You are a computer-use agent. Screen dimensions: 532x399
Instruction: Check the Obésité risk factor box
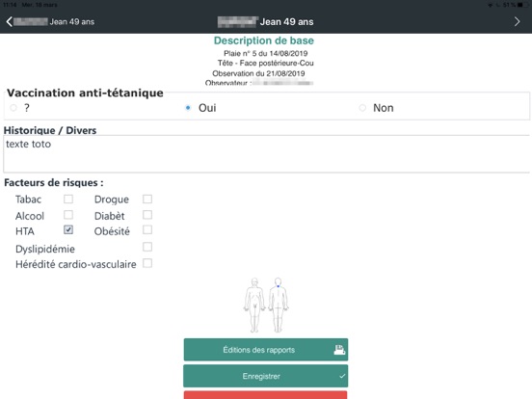point(147,230)
